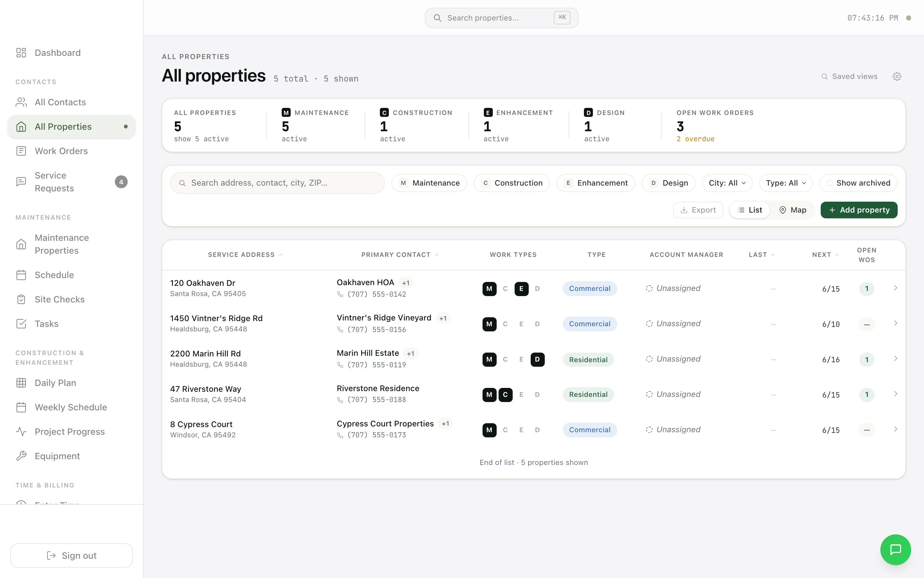Screen dimensions: 924x578
Task: Click open WOs count for 47 Riverstone Way
Action: (x=866, y=395)
